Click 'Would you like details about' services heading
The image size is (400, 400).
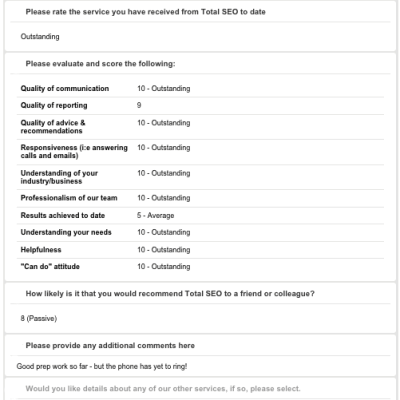click(x=163, y=389)
